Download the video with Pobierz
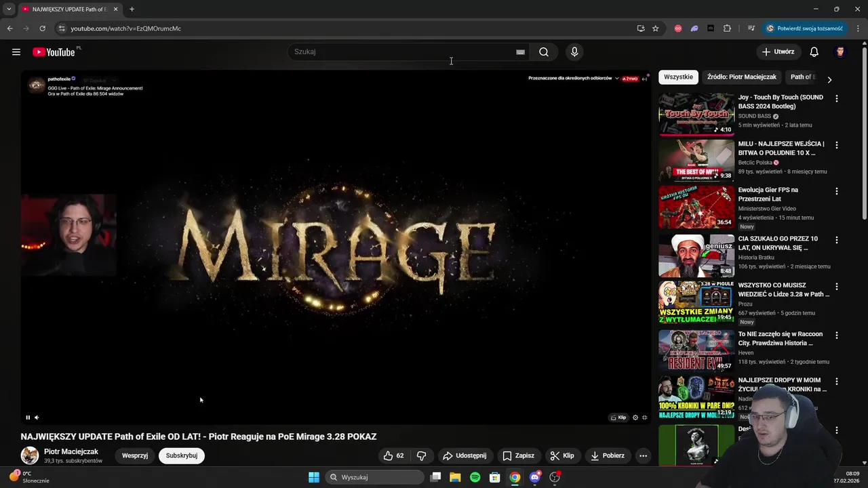868x488 pixels. pos(607,455)
